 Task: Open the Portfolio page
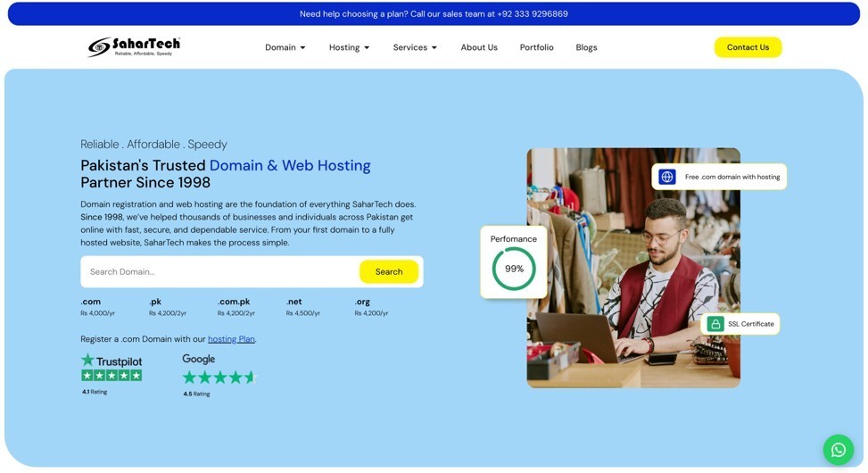point(536,47)
